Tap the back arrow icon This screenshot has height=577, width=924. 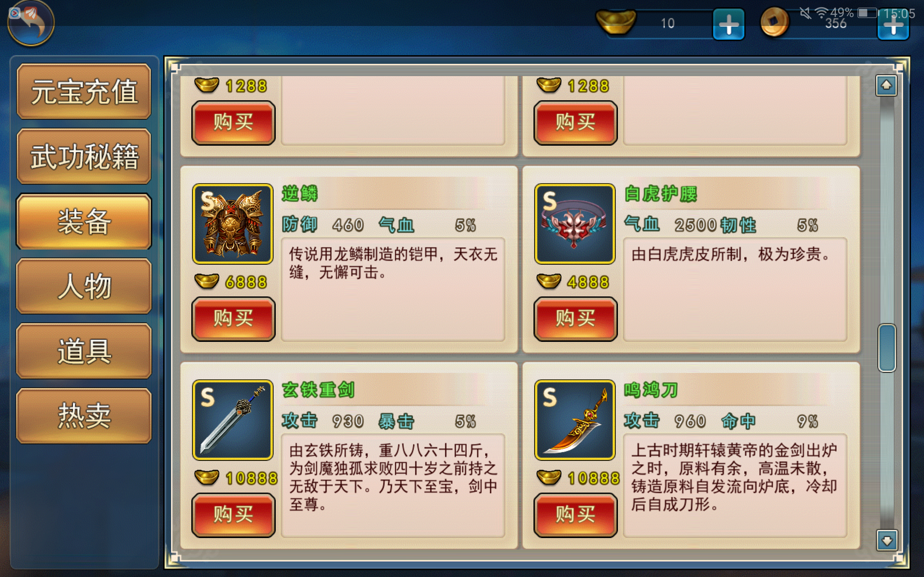[31, 23]
